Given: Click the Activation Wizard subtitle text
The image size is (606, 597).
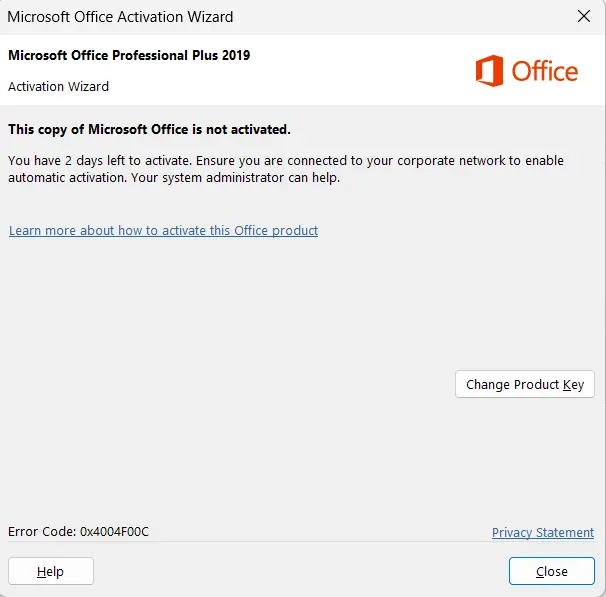Looking at the screenshot, I should (58, 86).
